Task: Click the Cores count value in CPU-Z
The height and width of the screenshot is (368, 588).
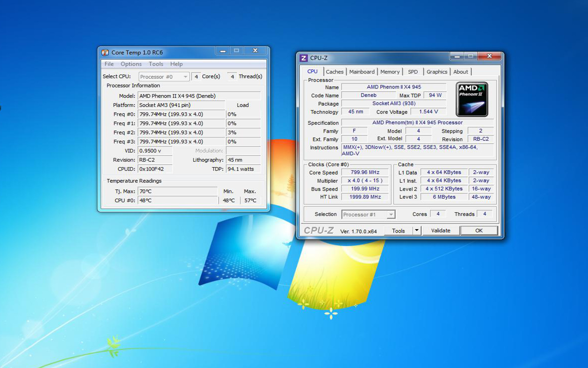Action: tap(438, 214)
